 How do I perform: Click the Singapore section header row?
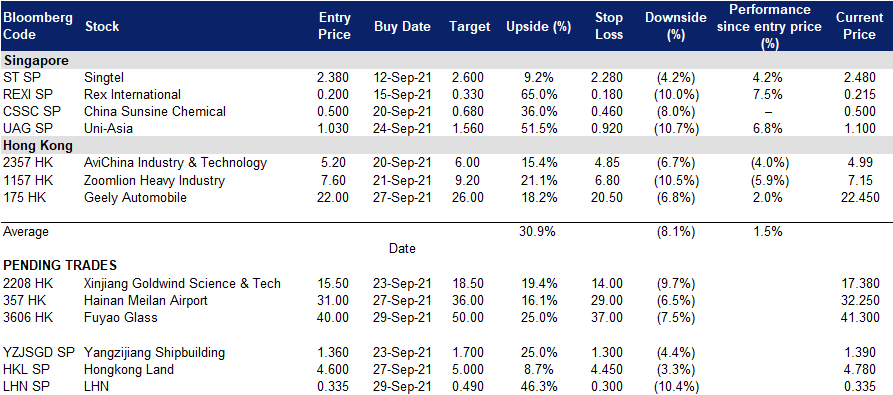pos(446,60)
